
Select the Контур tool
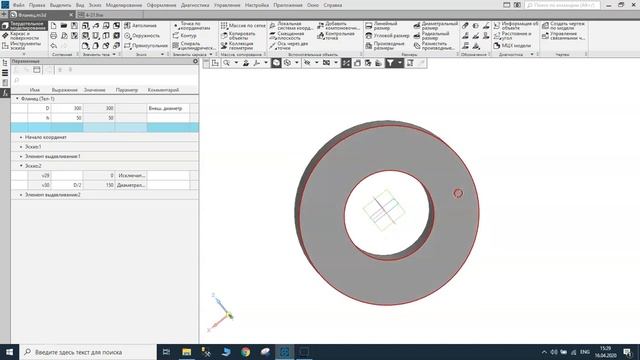(184, 36)
